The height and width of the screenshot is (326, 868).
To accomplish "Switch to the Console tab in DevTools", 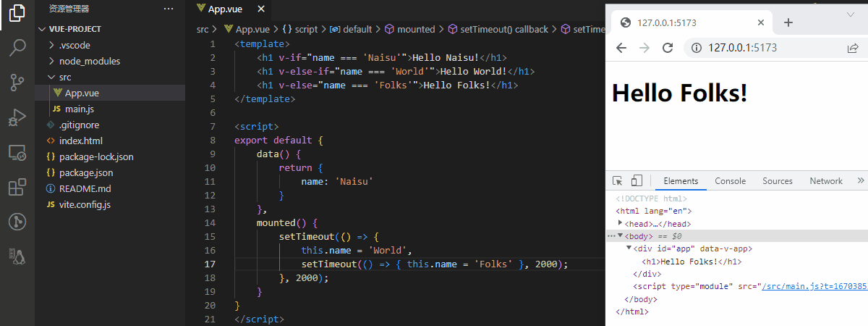I will (730, 181).
